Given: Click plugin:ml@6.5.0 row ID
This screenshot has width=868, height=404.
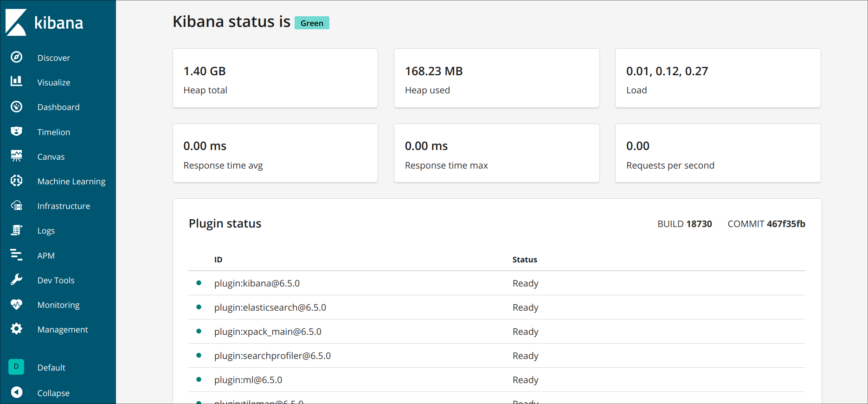Looking at the screenshot, I should tap(248, 380).
